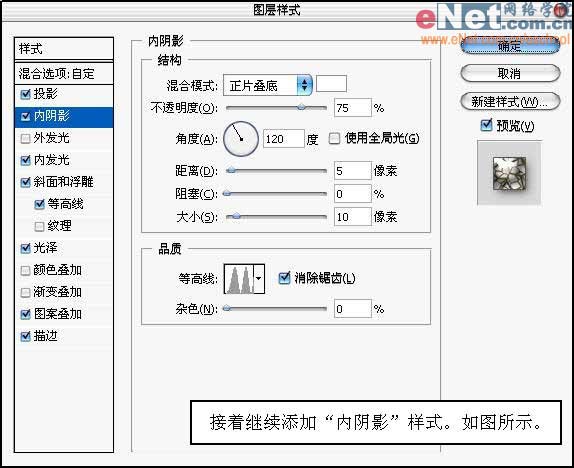The image size is (574, 468).
Task: Click the angle dial control
Action: tap(241, 139)
